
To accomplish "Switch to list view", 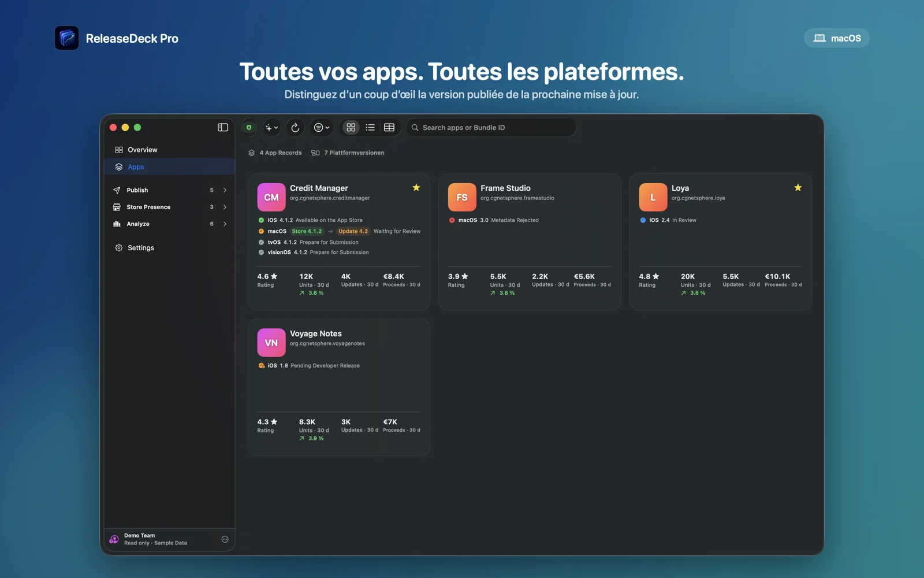I will [x=370, y=127].
